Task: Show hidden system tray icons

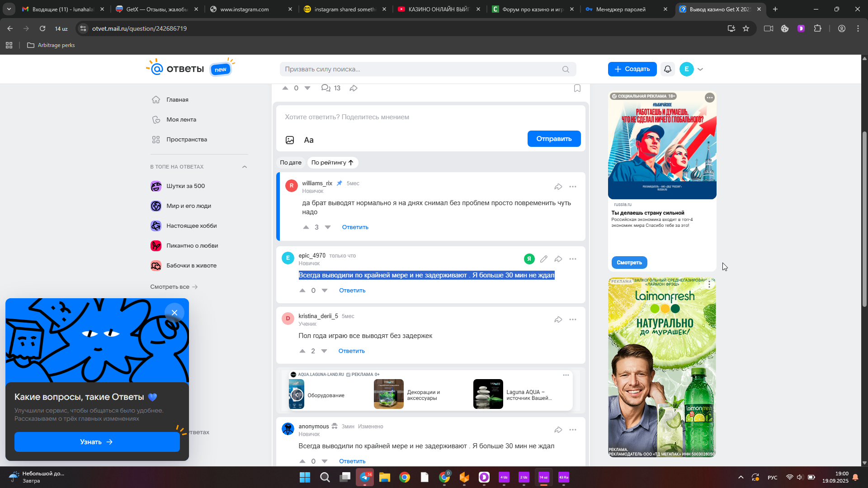Action: coord(741,477)
